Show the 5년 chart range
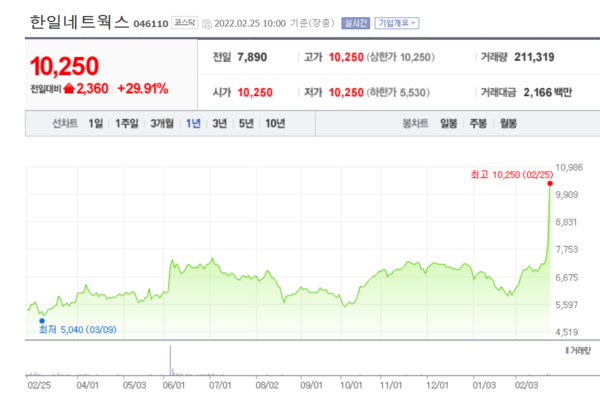 click(246, 124)
